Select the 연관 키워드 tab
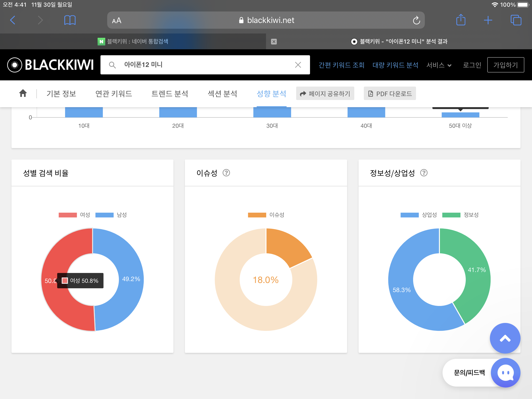This screenshot has width=532, height=399. coord(114,94)
